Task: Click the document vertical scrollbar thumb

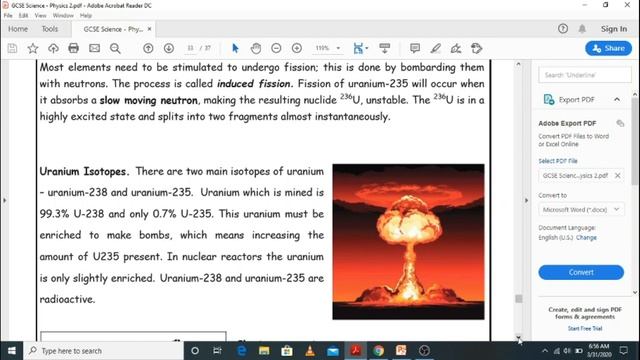Action: [x=518, y=299]
